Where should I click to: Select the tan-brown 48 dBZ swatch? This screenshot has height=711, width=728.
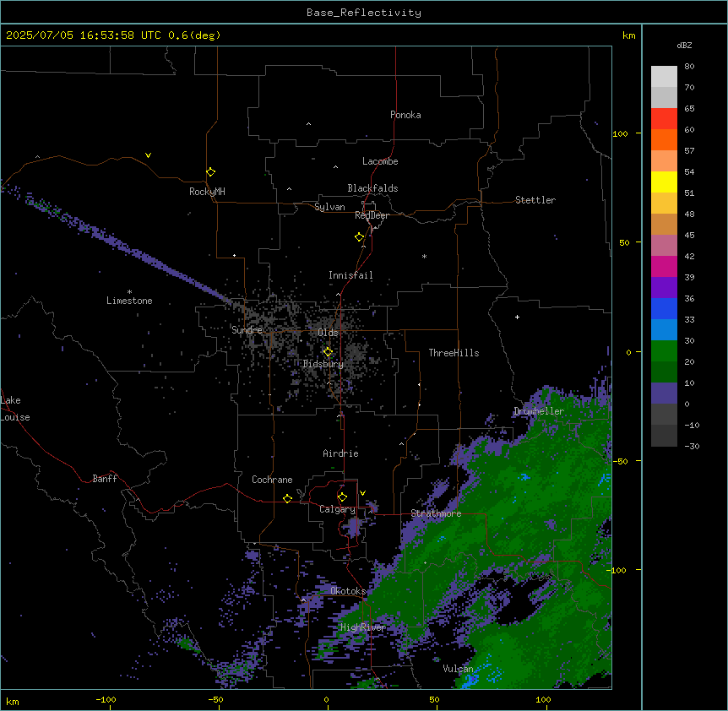664,224
